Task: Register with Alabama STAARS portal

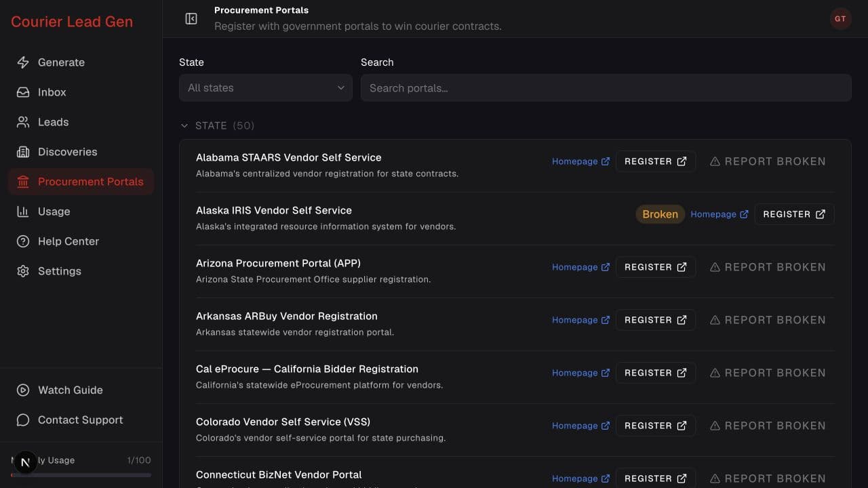Action: coord(656,161)
